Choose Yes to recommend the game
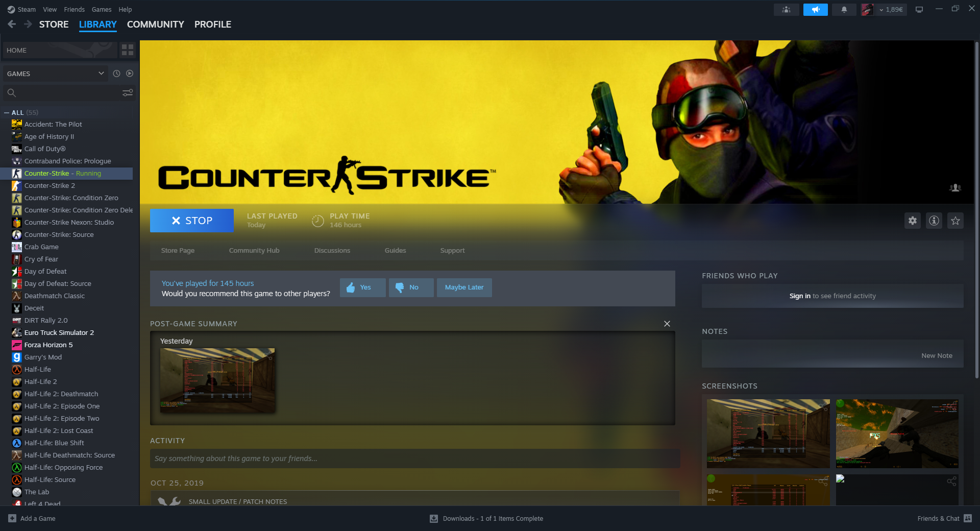Screen dimensions: 980x531 click(362, 287)
